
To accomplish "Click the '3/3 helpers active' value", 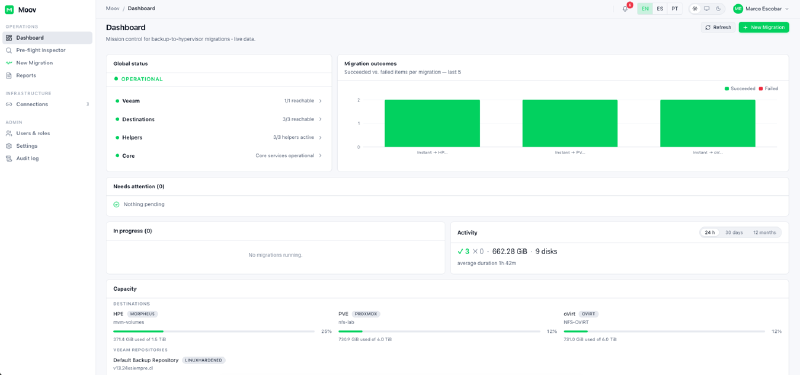I will tap(294, 138).
